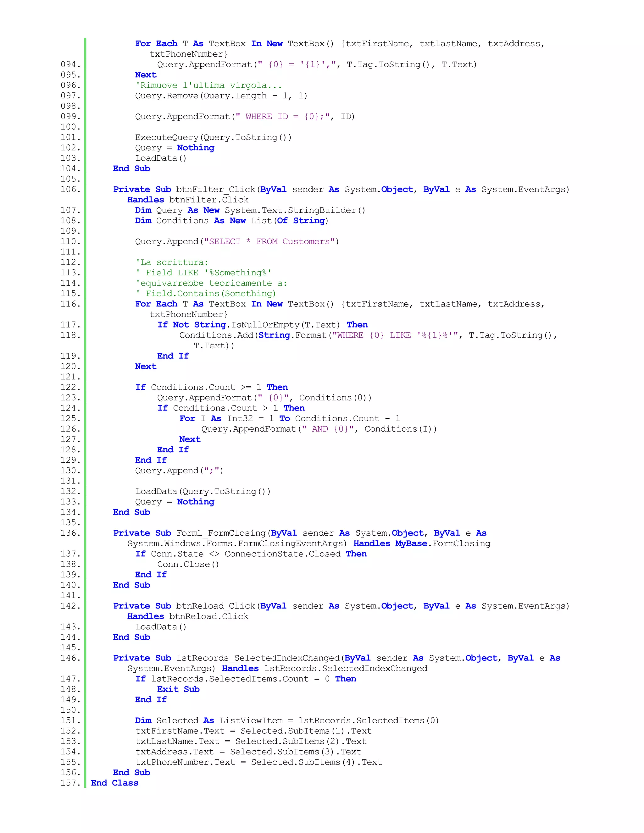Click If Not String.IsNullOrEmpty line

tap(263, 325)
